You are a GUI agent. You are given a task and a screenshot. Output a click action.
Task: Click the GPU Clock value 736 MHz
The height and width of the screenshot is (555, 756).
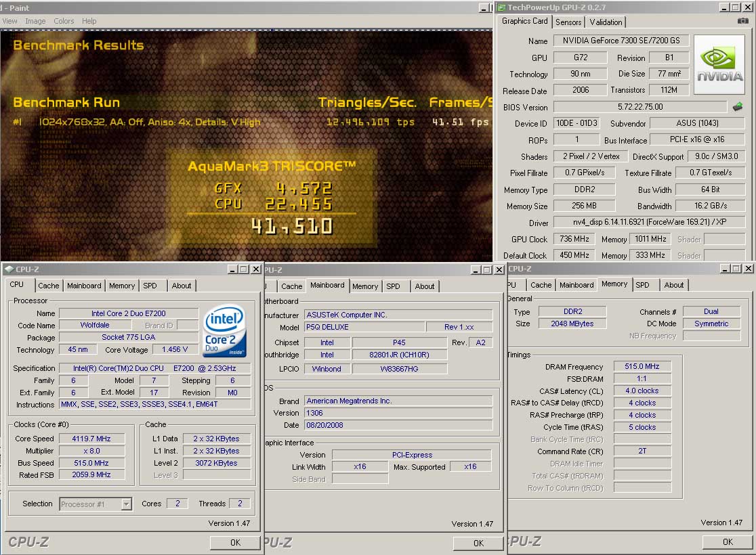click(x=574, y=239)
